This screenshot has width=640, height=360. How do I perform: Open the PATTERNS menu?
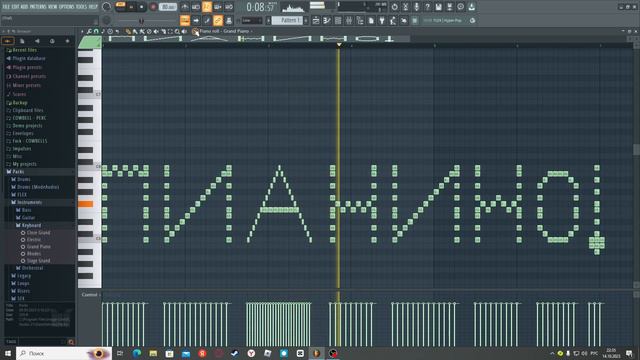(x=38, y=7)
